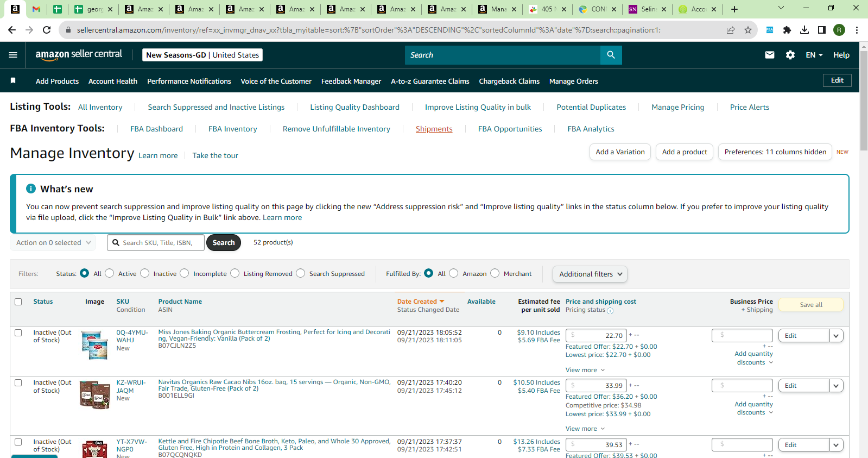Viewport: 868px width, 458px height.
Task: Click the bookmark icon in navigation bar
Action: (x=13, y=81)
